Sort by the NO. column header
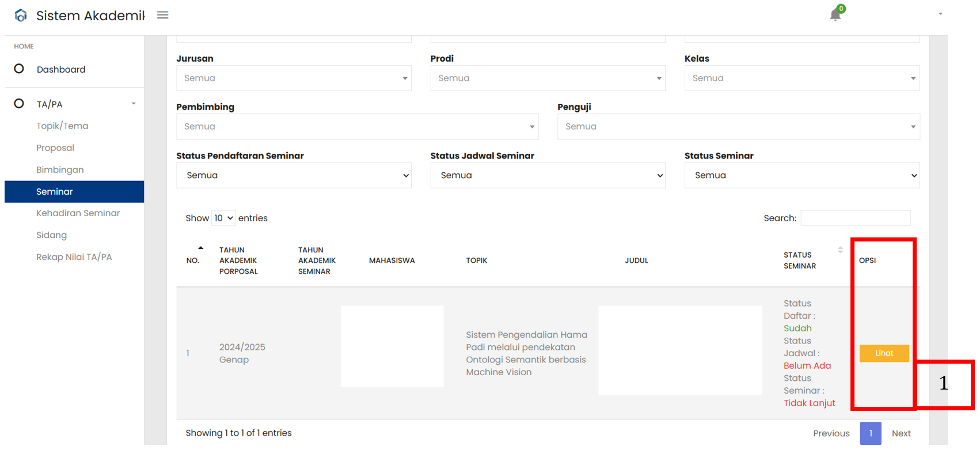Screen dimensions: 980x457 193,260
